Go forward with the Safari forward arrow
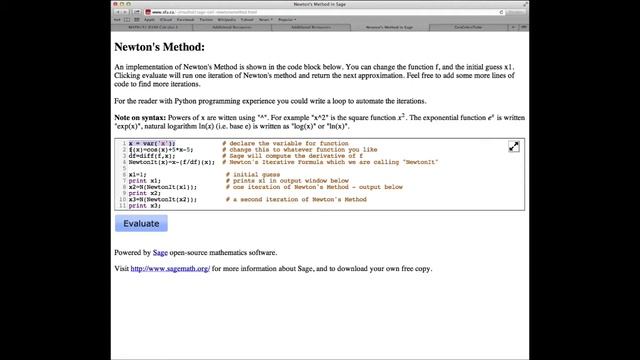The image size is (640, 360). tap(126, 12)
